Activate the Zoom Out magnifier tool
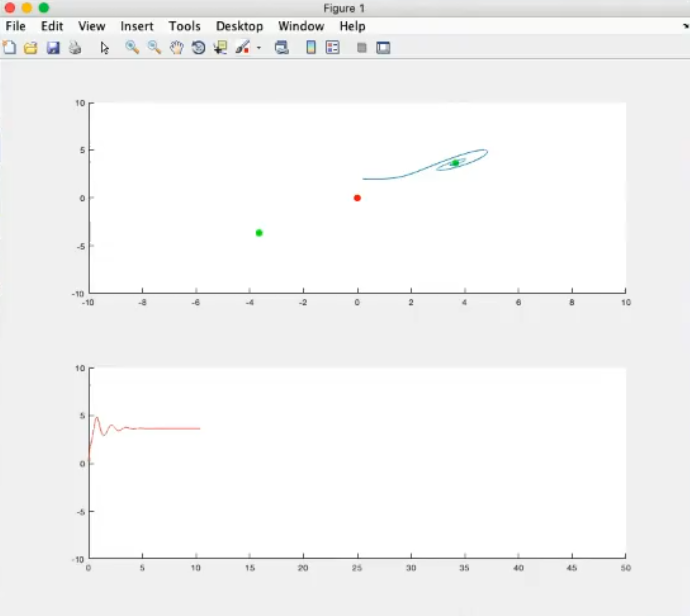The height and width of the screenshot is (616, 690). 154,47
